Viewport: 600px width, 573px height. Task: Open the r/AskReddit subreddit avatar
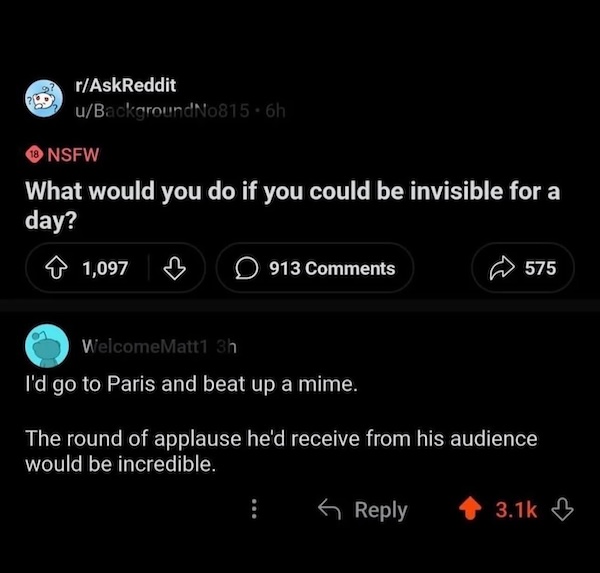(x=44, y=98)
